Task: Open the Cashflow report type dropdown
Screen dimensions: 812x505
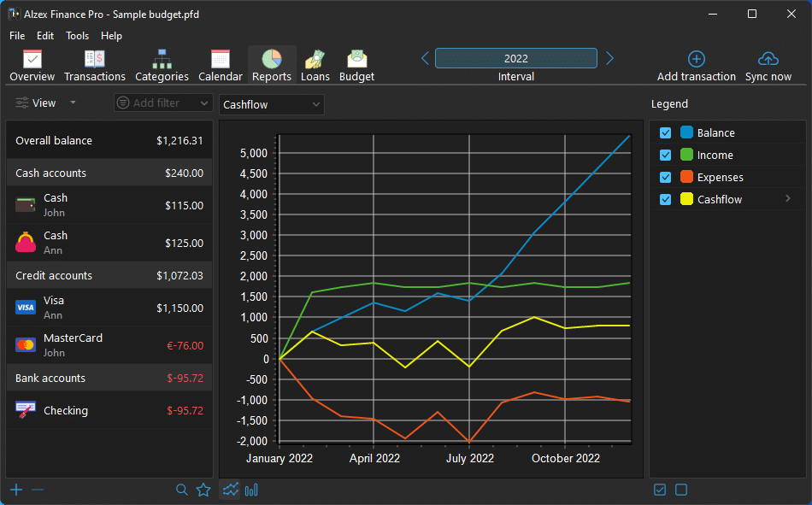Action: pyautogui.click(x=271, y=104)
